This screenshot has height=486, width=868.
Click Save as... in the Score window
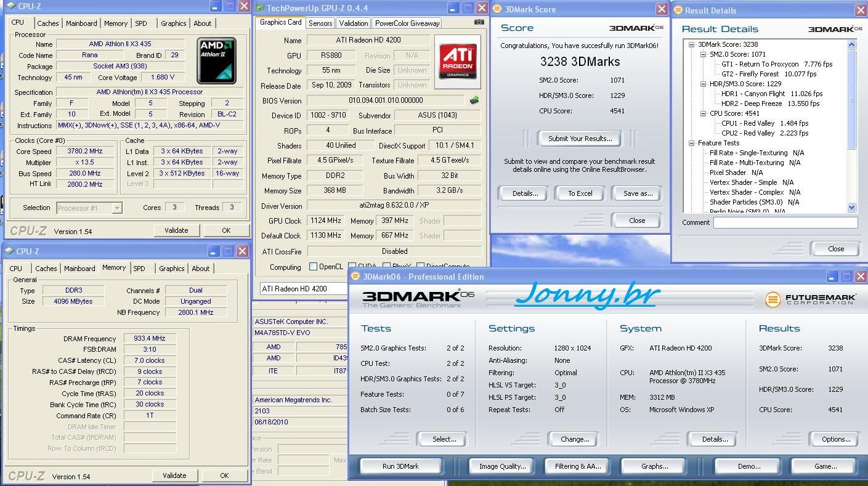[638, 193]
